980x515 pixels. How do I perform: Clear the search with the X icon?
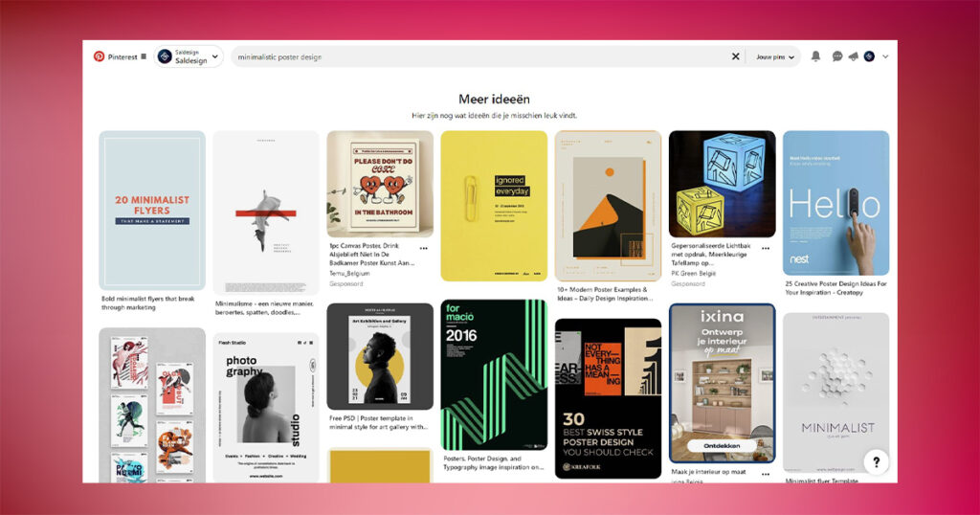(x=736, y=56)
